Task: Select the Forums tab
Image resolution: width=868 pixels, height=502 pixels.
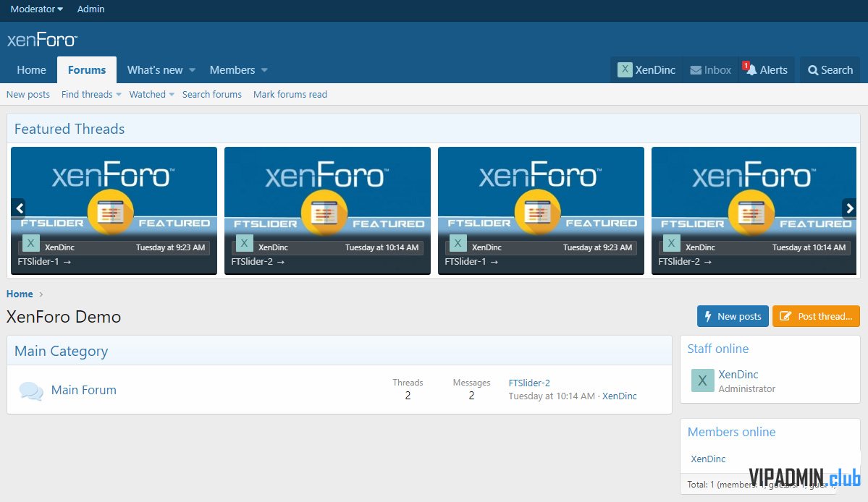Action: (x=87, y=70)
